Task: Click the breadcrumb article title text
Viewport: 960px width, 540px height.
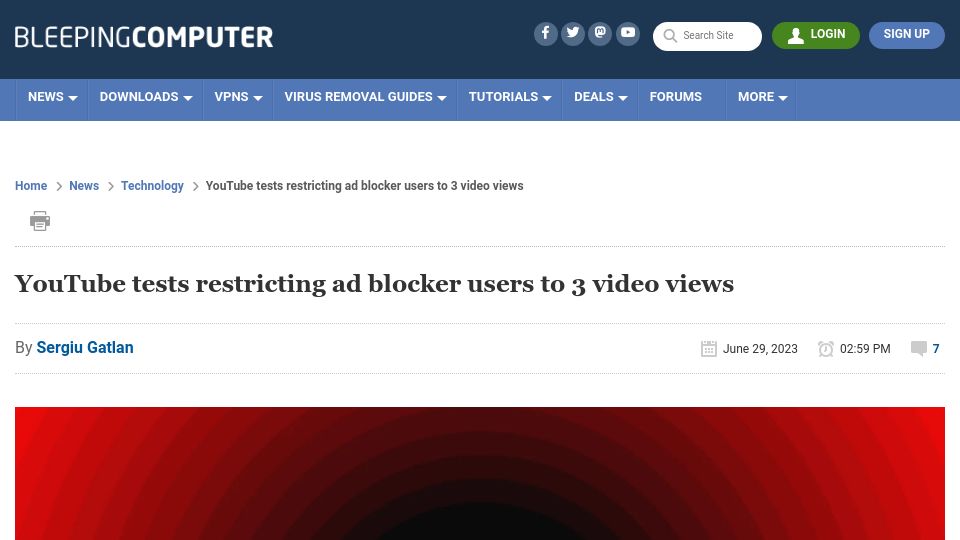Action: point(364,186)
